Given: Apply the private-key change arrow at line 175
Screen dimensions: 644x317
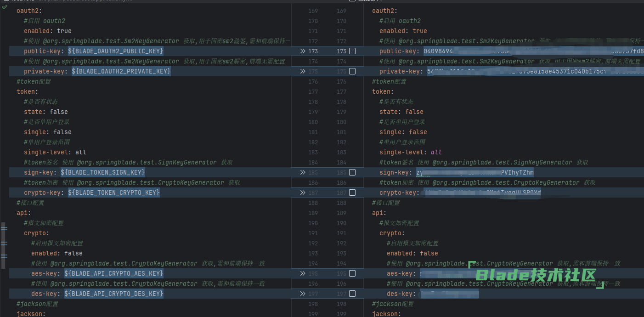Looking at the screenshot, I should (303, 71).
